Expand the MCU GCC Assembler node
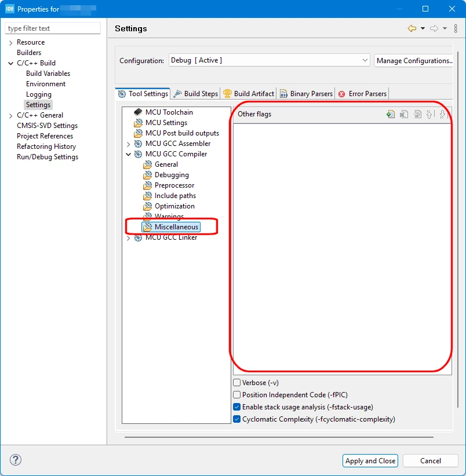The height and width of the screenshot is (476, 466). pyautogui.click(x=128, y=144)
